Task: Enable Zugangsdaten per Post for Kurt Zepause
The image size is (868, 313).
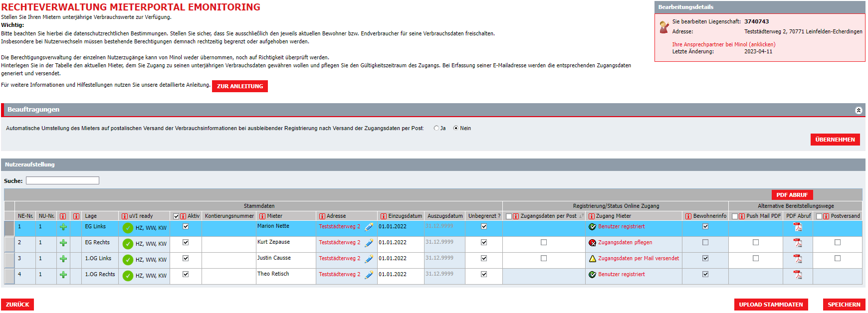Action: pyautogui.click(x=544, y=242)
